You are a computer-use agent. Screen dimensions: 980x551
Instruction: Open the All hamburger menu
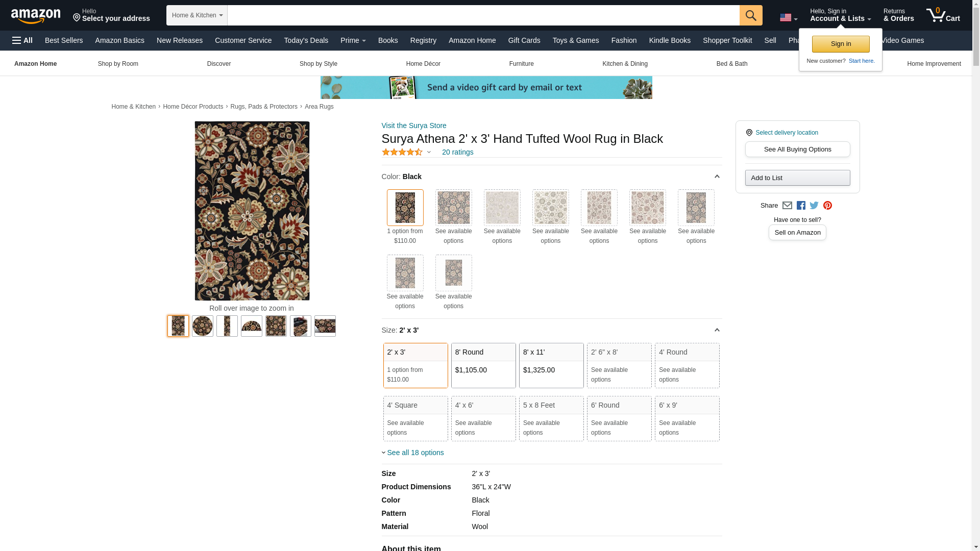[22, 40]
